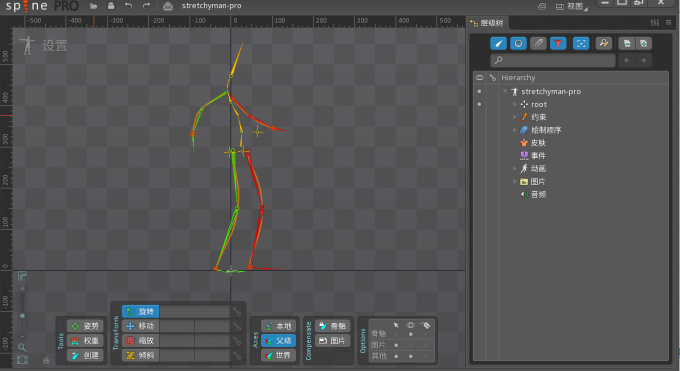Click the key column header icon
This screenshot has width=680, height=371.
(x=492, y=78)
